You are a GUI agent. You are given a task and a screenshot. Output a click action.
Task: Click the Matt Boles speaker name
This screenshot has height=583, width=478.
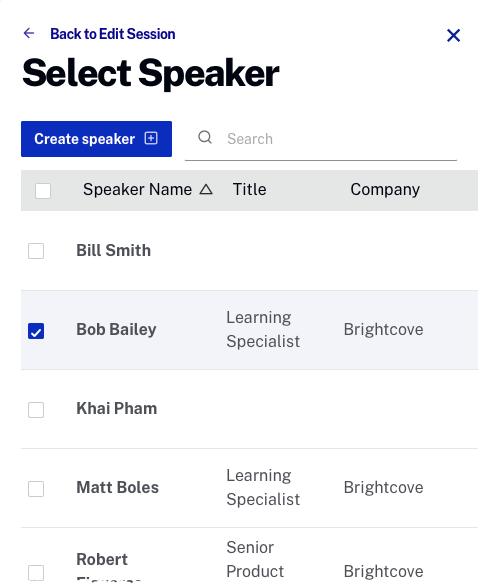tap(117, 487)
